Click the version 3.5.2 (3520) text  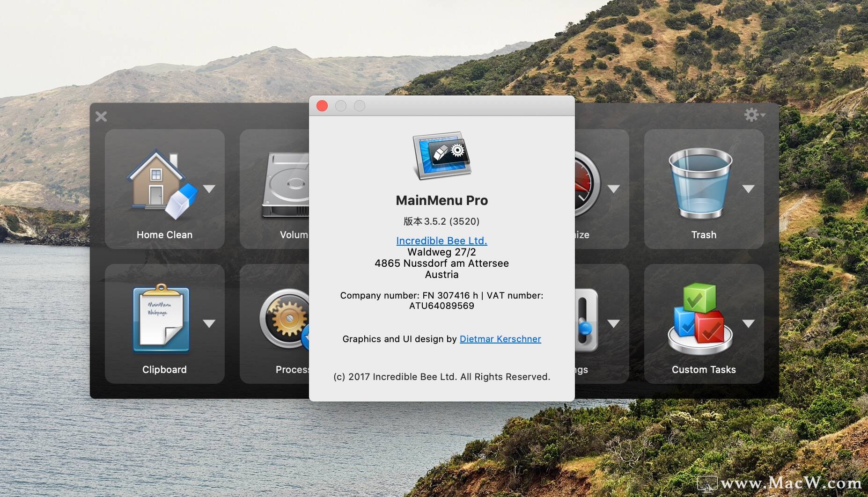(x=441, y=221)
